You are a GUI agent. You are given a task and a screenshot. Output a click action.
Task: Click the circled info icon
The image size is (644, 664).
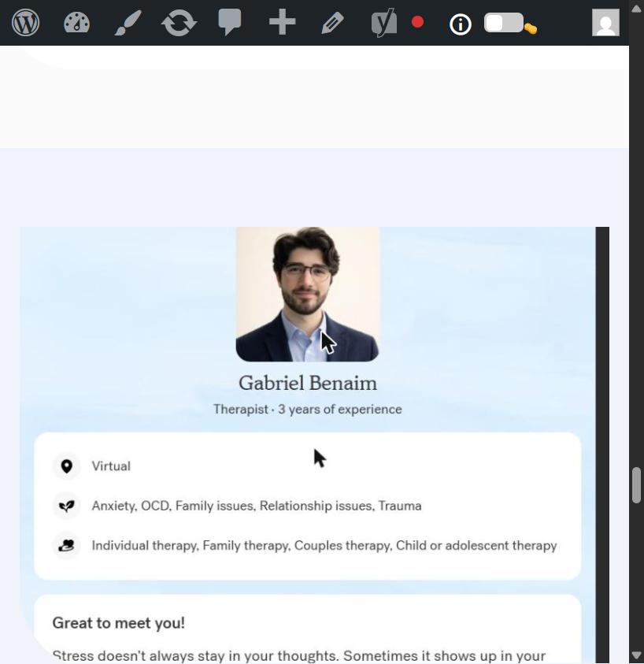(461, 24)
